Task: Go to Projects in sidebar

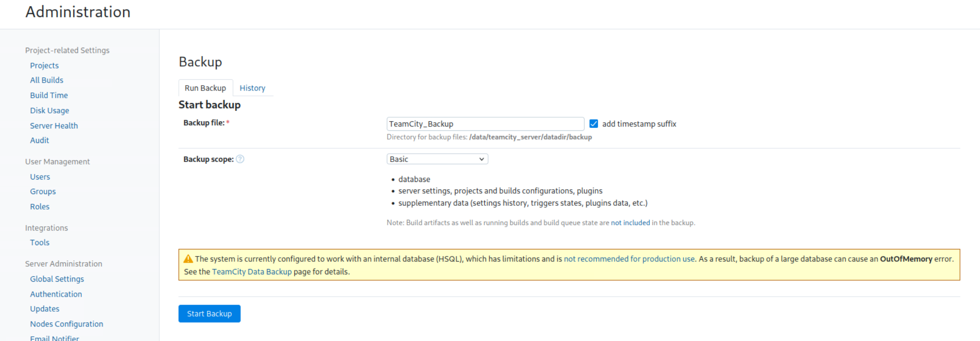Action: (x=44, y=66)
